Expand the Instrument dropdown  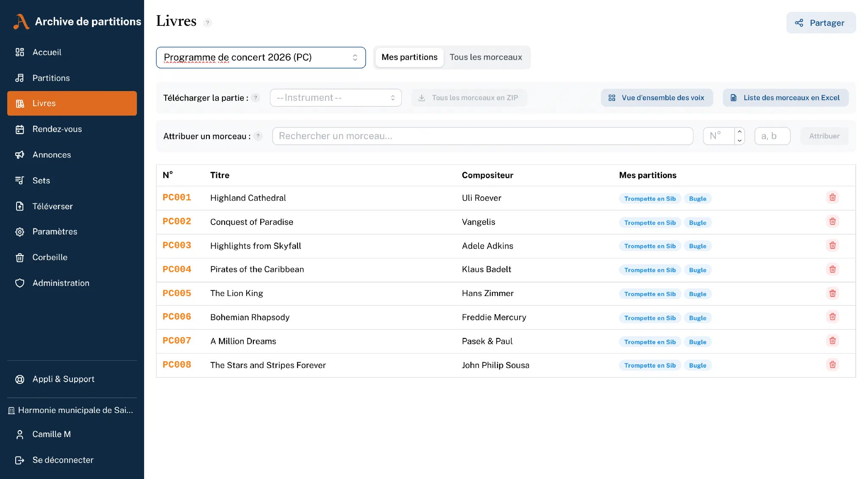point(336,98)
